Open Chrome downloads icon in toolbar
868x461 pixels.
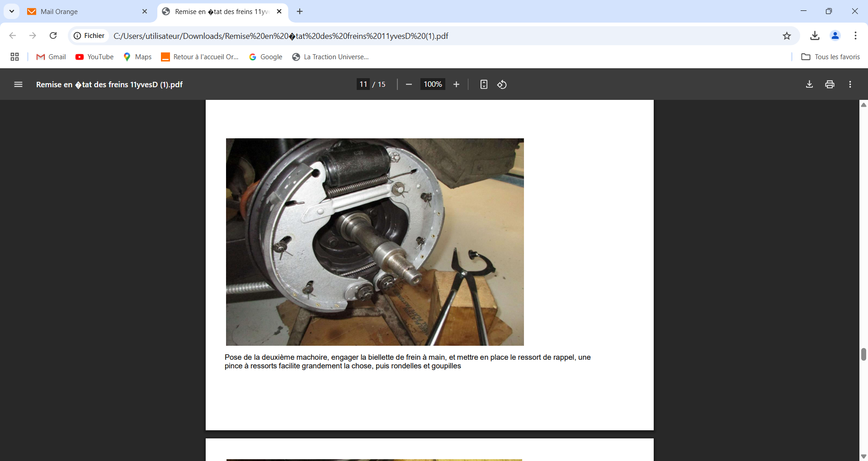tap(815, 36)
